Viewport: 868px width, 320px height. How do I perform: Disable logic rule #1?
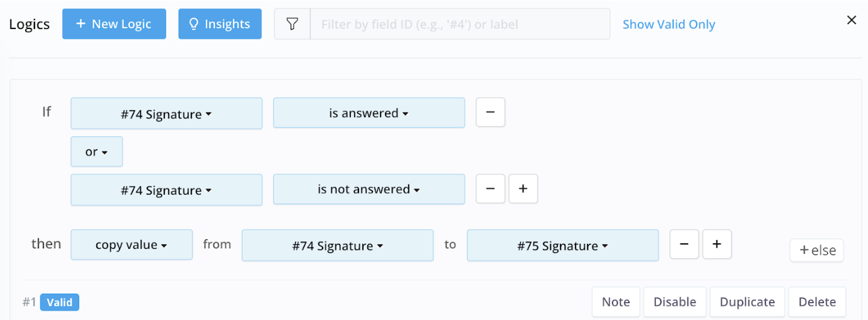click(x=675, y=302)
